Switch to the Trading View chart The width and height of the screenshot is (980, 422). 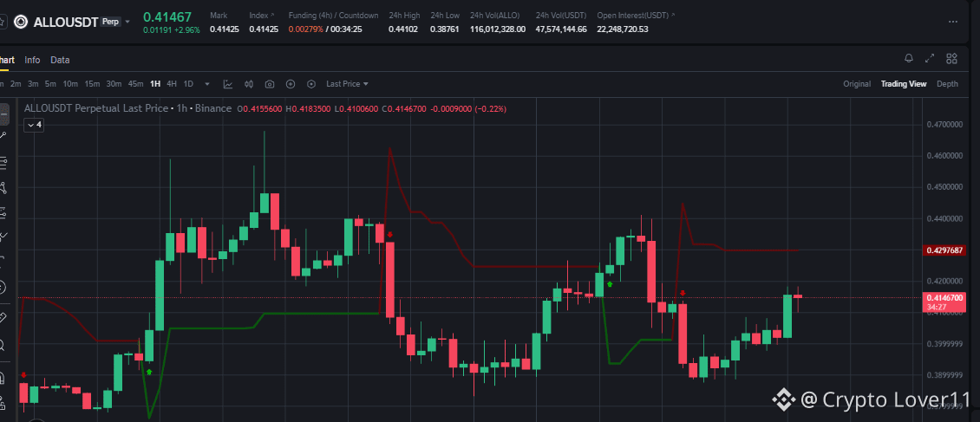pos(904,84)
